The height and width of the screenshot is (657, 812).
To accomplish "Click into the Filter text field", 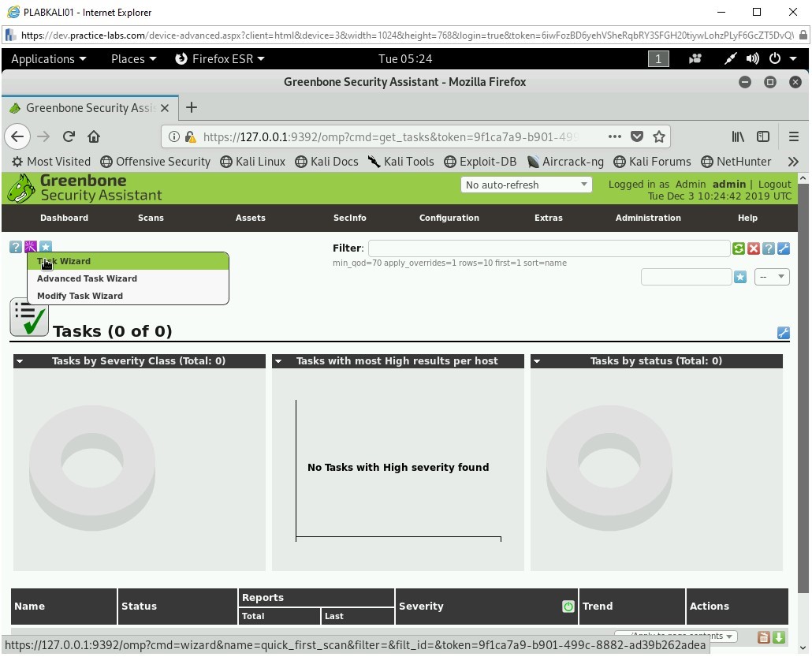I will 548,248.
